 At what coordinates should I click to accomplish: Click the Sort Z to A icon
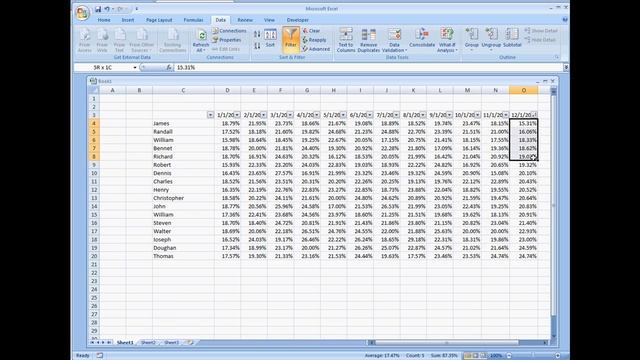click(x=257, y=46)
